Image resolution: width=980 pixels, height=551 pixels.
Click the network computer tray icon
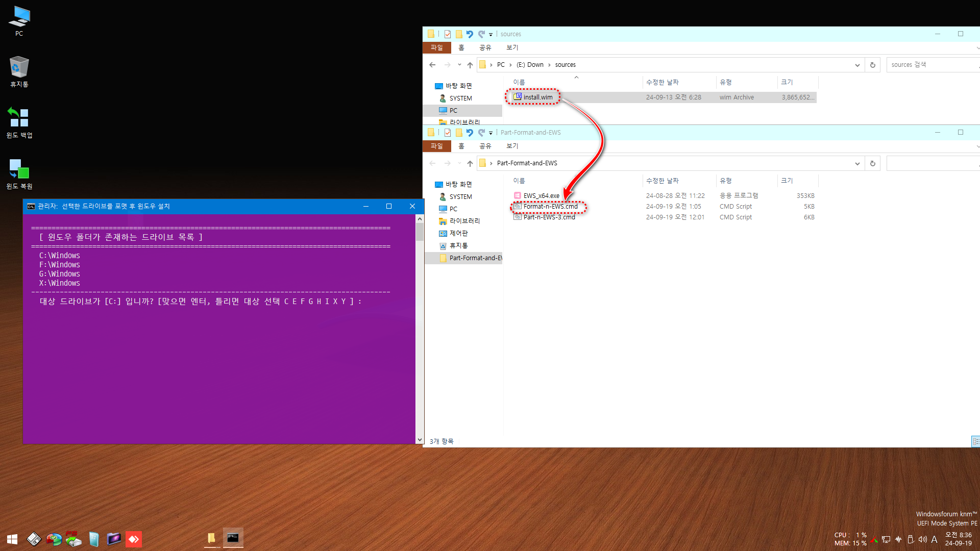tap(886, 539)
